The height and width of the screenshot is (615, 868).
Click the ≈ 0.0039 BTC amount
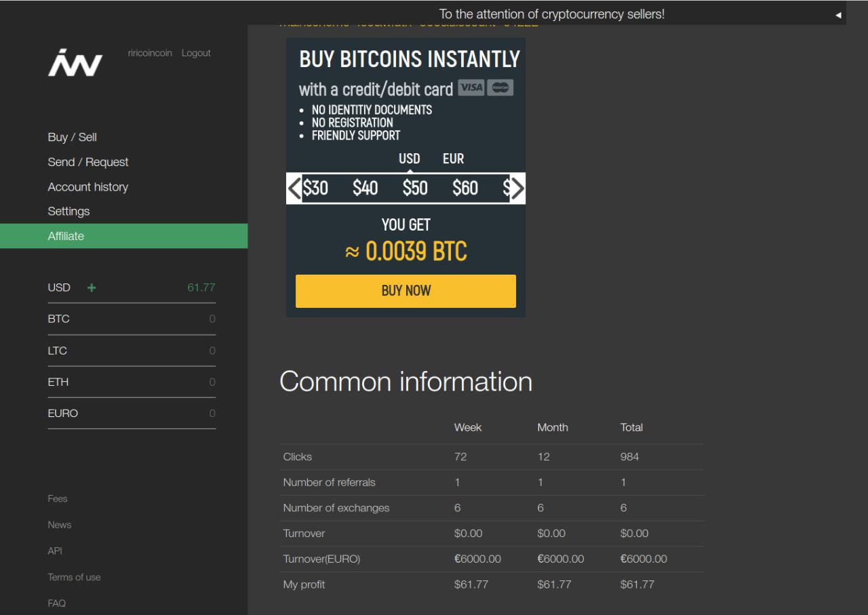click(406, 252)
